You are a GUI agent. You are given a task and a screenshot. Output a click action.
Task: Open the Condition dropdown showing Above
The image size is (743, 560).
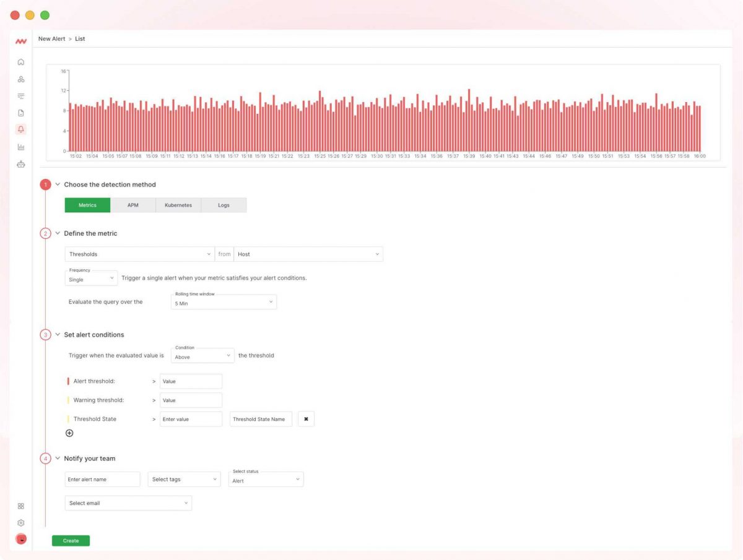pos(202,355)
